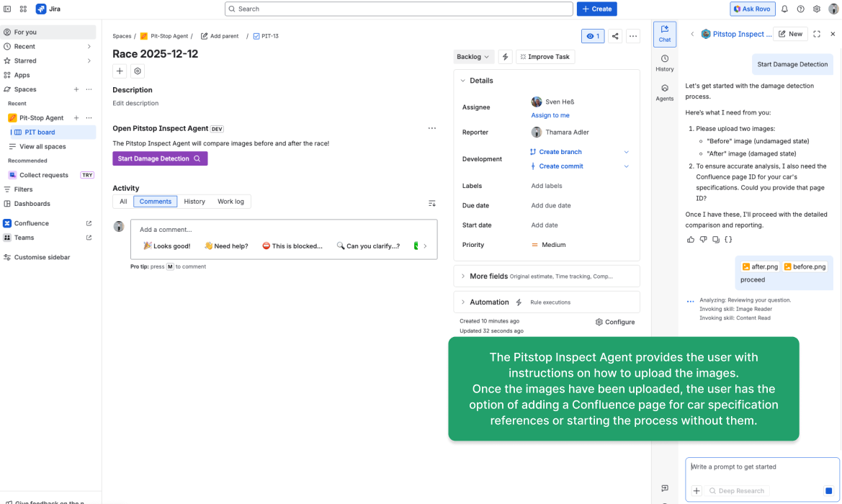Click Configure automation button
This screenshot has width=842, height=504.
point(615,322)
